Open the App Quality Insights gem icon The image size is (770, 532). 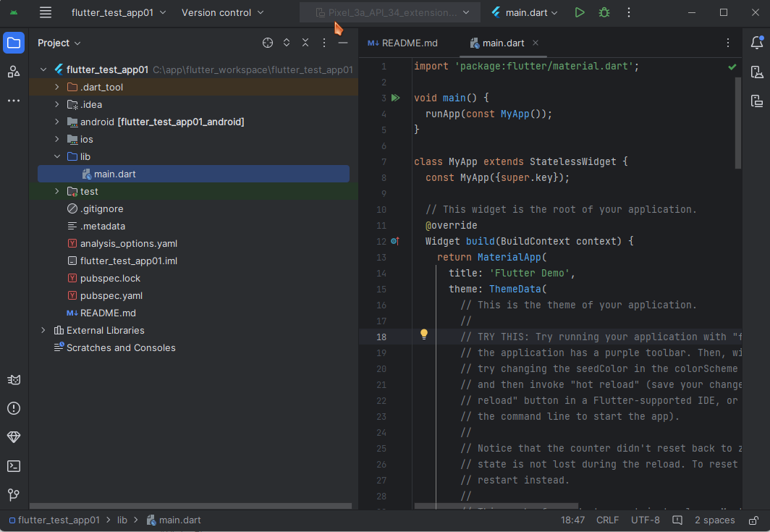[x=14, y=437]
